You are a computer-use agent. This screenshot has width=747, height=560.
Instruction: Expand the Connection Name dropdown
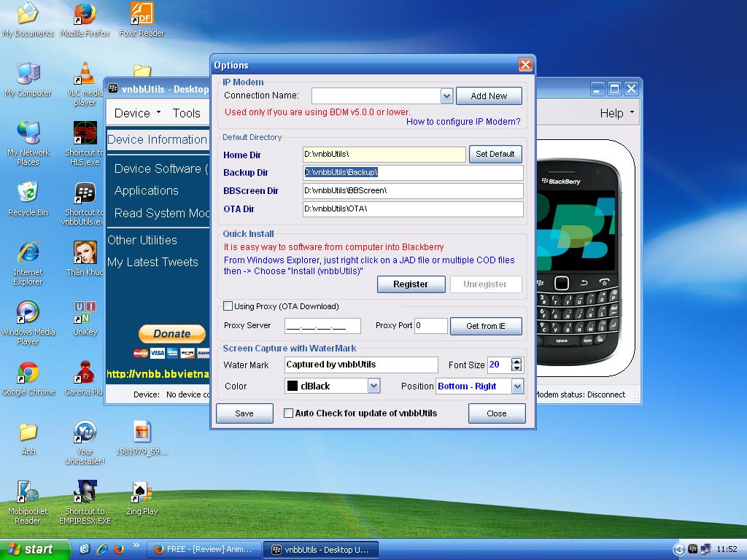pyautogui.click(x=446, y=96)
